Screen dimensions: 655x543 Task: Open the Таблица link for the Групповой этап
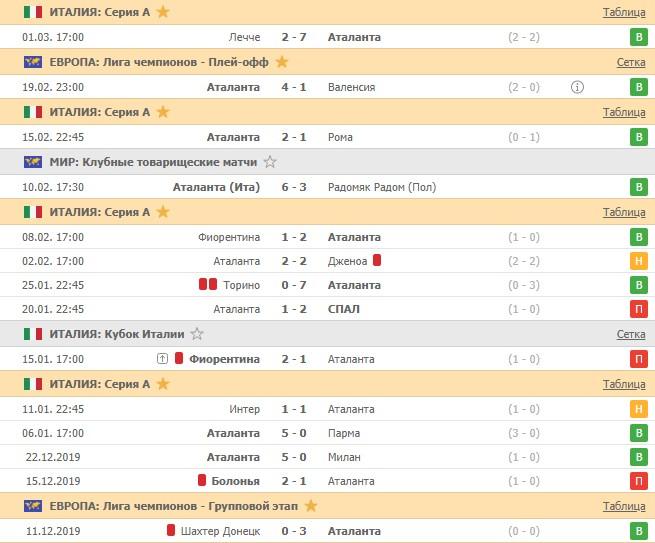(x=624, y=506)
